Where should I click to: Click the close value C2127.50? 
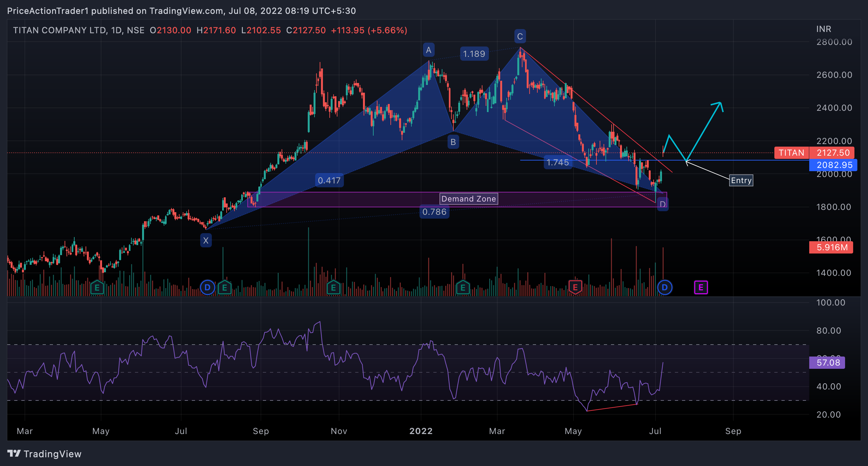(306, 30)
